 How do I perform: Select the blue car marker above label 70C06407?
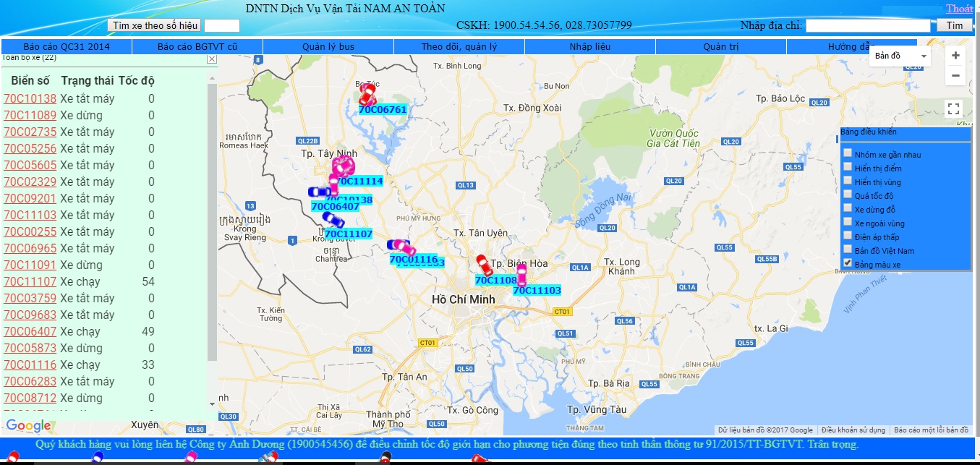point(320,192)
